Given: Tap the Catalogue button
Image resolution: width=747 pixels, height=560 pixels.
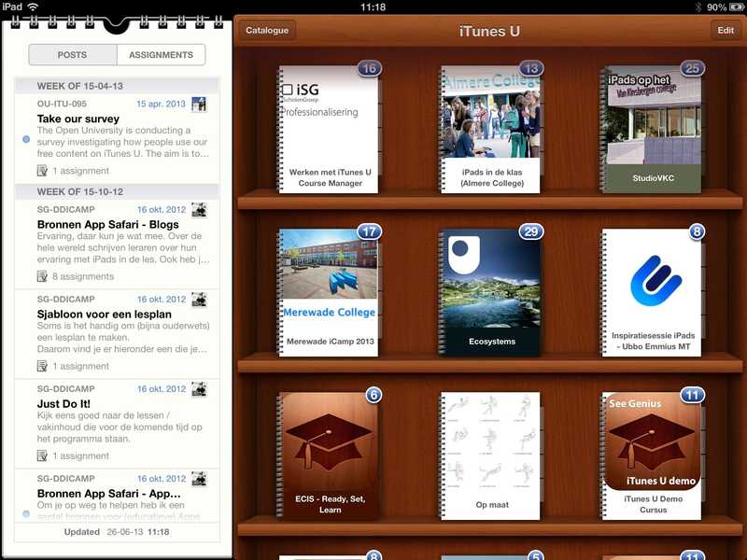Looking at the screenshot, I should coord(267,31).
